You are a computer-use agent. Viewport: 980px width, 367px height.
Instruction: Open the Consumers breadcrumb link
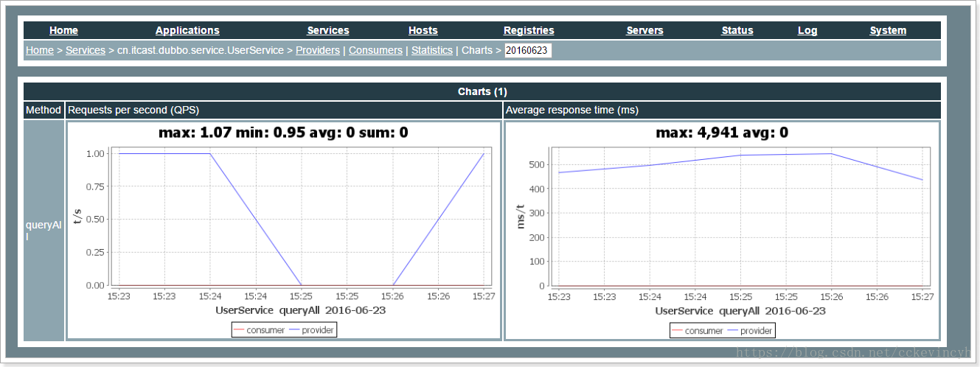(375, 50)
